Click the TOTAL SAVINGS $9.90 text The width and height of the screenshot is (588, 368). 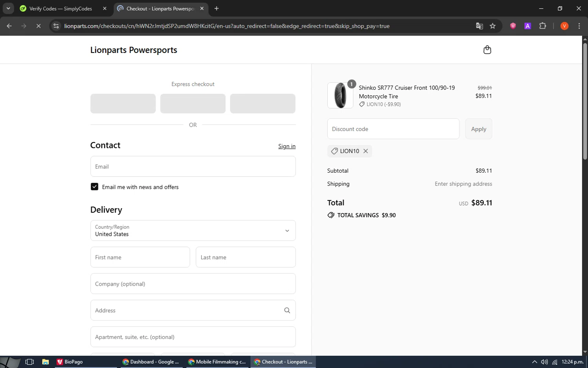coord(367,215)
